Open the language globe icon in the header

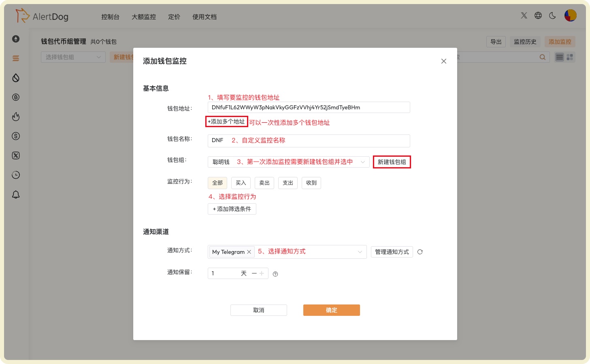point(538,15)
